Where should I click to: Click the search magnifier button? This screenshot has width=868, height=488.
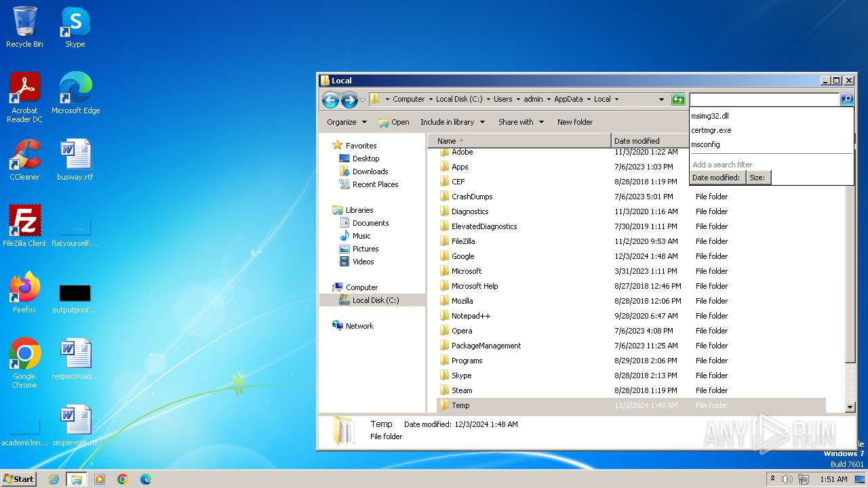coord(847,100)
